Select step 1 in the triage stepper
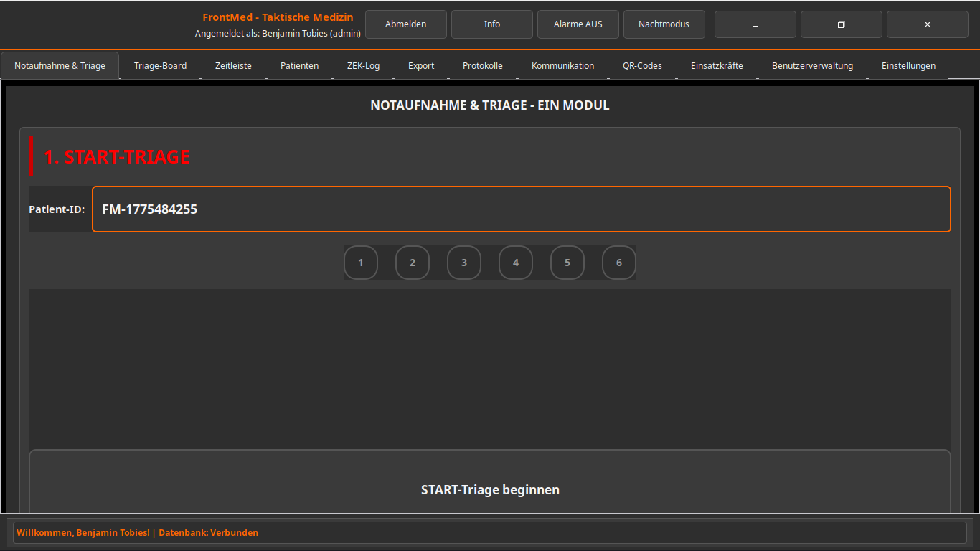This screenshot has height=551, width=980. click(360, 262)
